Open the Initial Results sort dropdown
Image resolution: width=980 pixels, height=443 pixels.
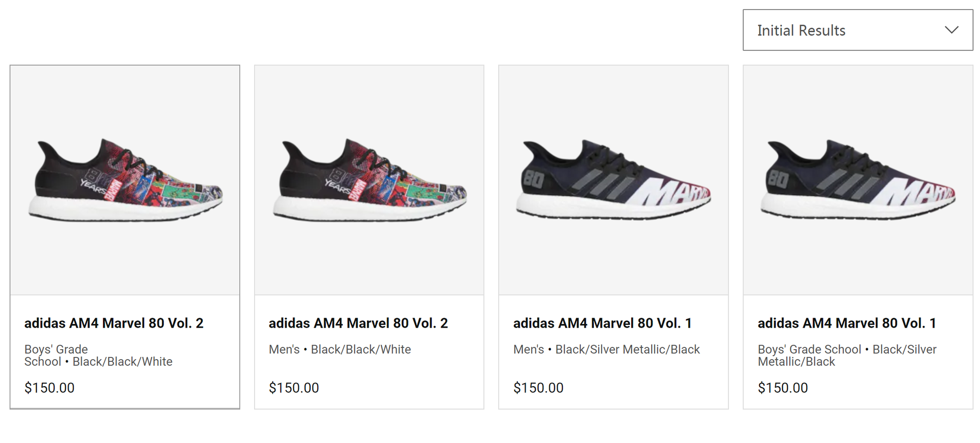click(x=857, y=30)
